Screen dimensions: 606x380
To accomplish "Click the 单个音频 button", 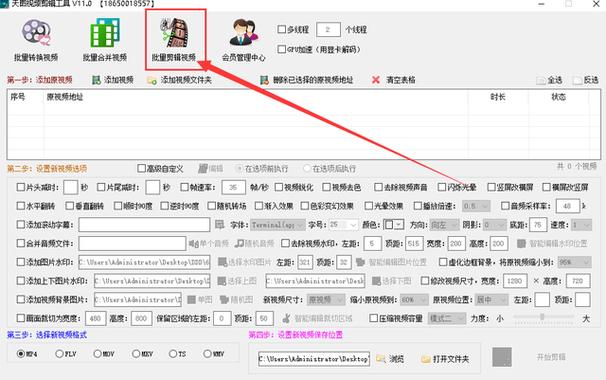I will [x=209, y=244].
